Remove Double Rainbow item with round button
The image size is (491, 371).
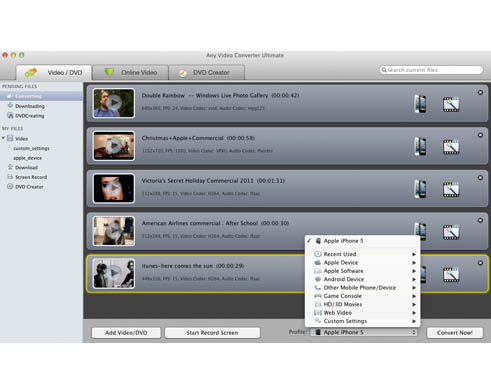pyautogui.click(x=480, y=92)
